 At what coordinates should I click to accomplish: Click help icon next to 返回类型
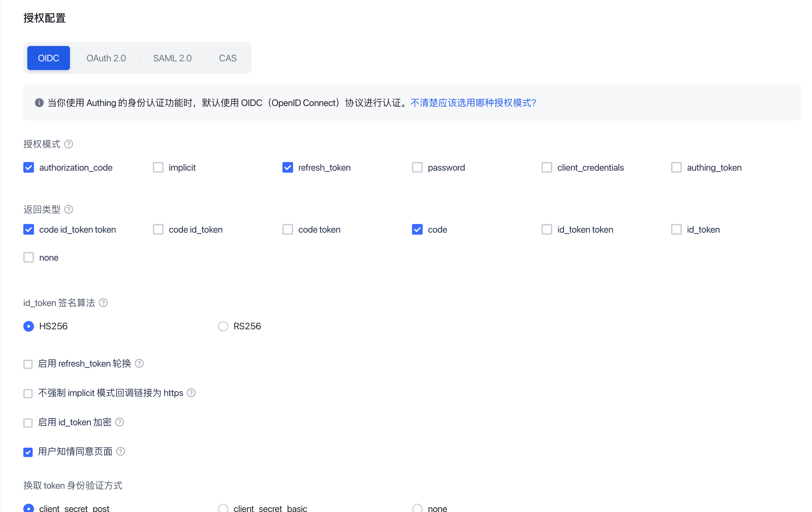(x=69, y=209)
